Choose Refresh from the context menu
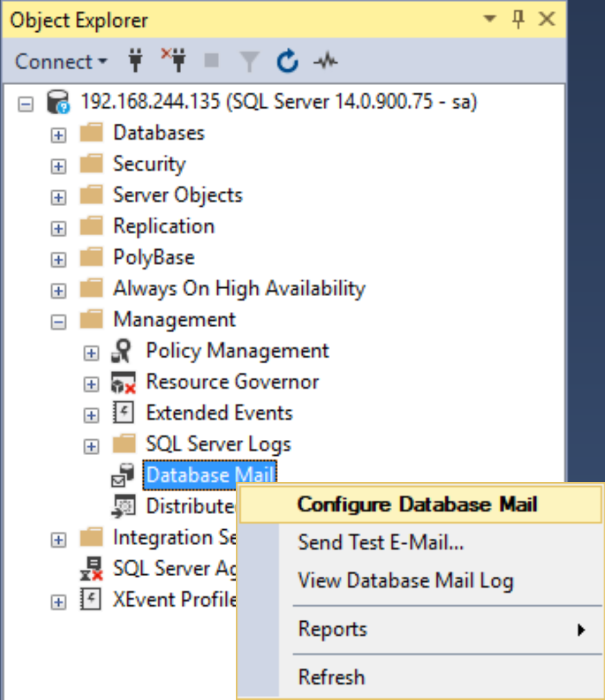605x700 pixels. [420, 678]
